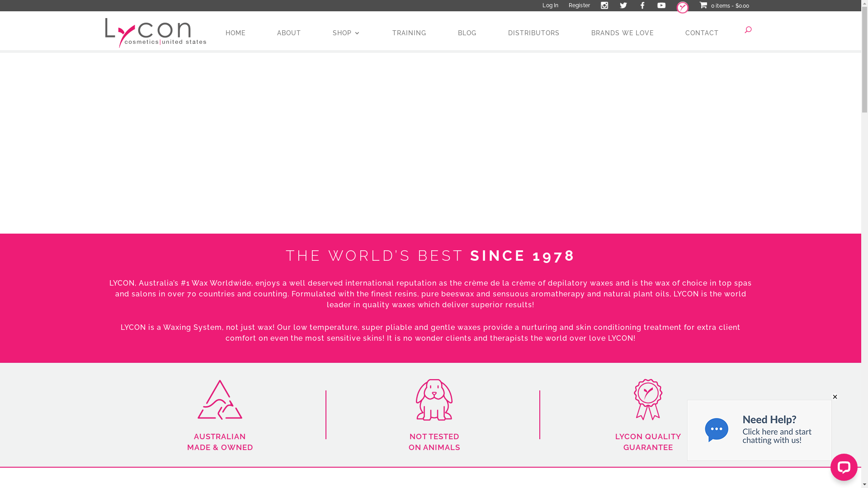Click the Need Help chat banner
This screenshot has width=868, height=488.
pyautogui.click(x=759, y=430)
